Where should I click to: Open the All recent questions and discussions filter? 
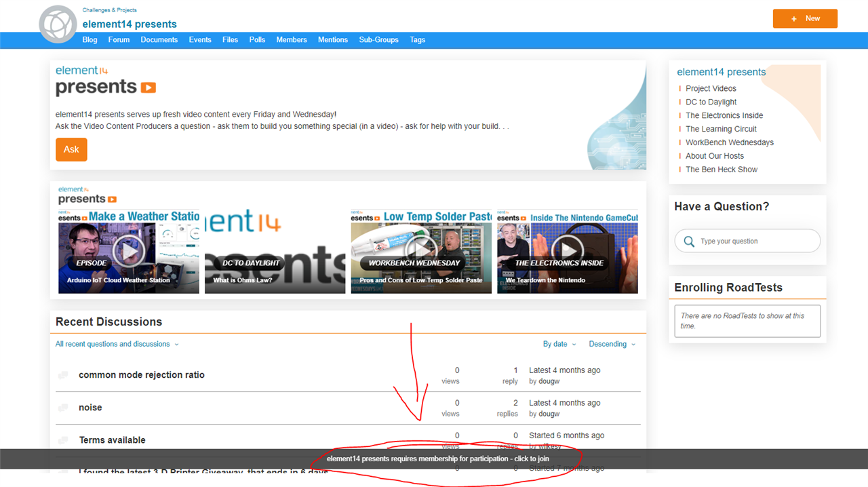point(117,344)
